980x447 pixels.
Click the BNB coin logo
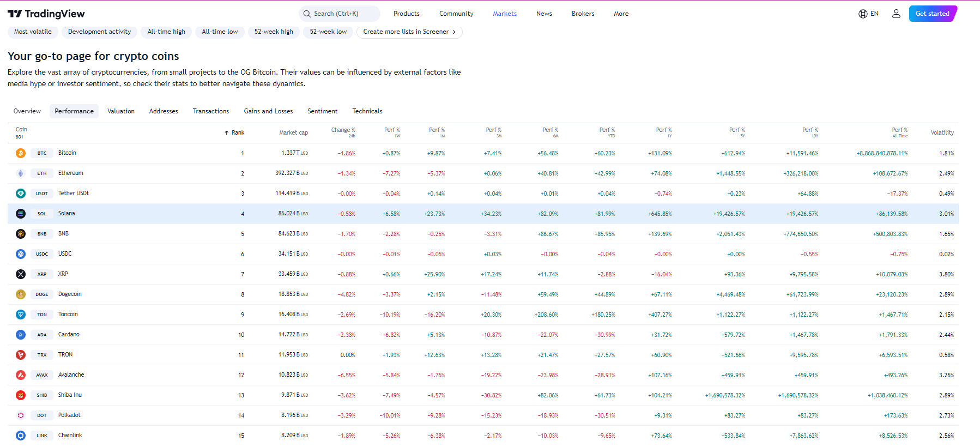point(21,234)
